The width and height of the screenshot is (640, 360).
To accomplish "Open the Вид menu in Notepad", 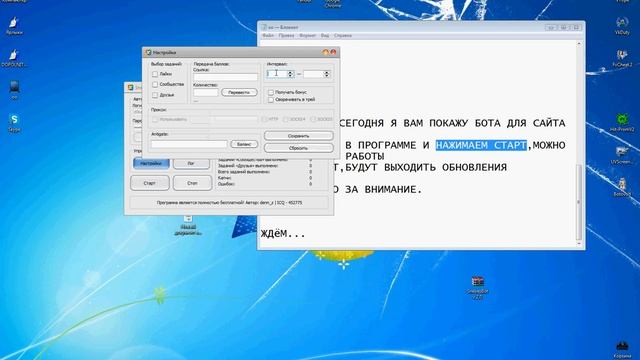I will [325, 36].
